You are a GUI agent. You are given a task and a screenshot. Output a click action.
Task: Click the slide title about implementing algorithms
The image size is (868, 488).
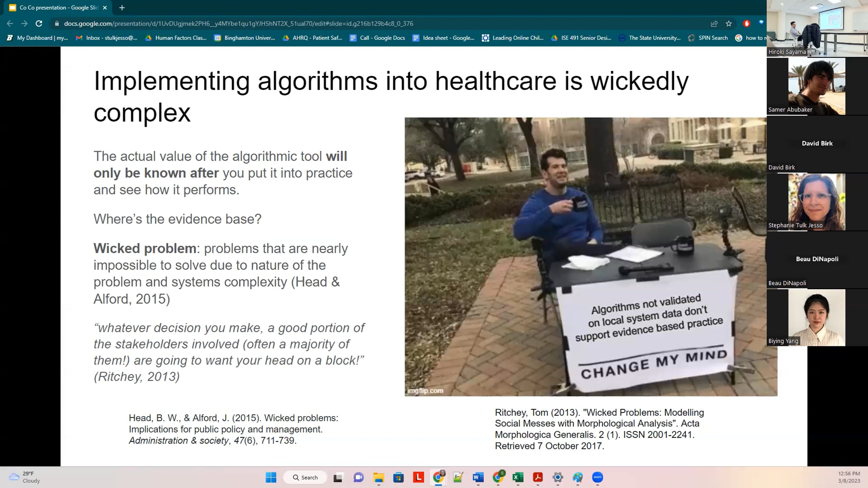[x=391, y=97]
